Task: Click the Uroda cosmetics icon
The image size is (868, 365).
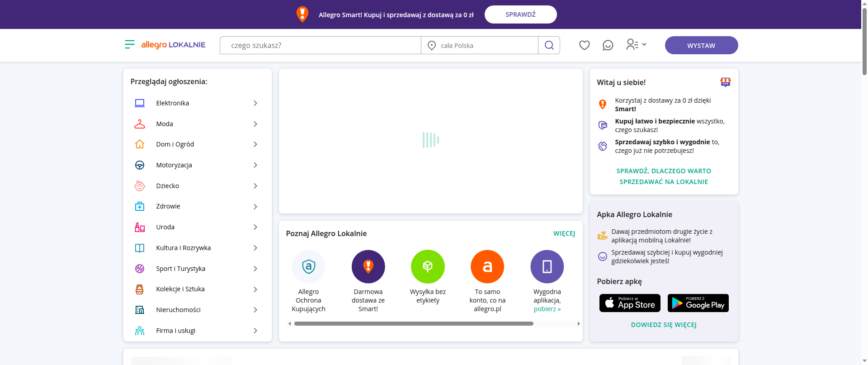Action: (x=140, y=227)
